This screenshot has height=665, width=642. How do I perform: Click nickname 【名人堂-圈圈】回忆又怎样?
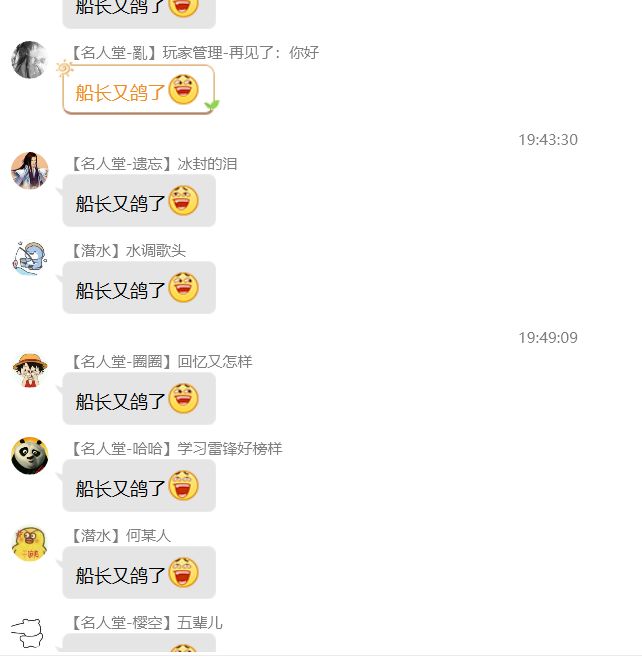tap(161, 361)
